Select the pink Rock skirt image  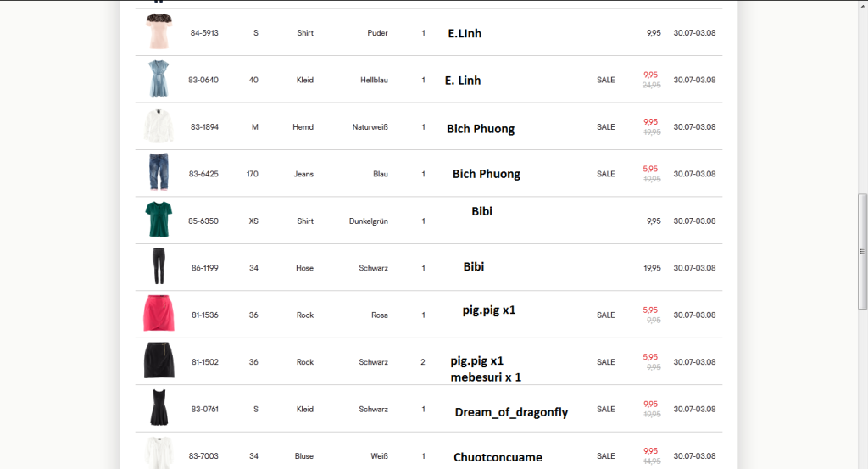click(159, 315)
